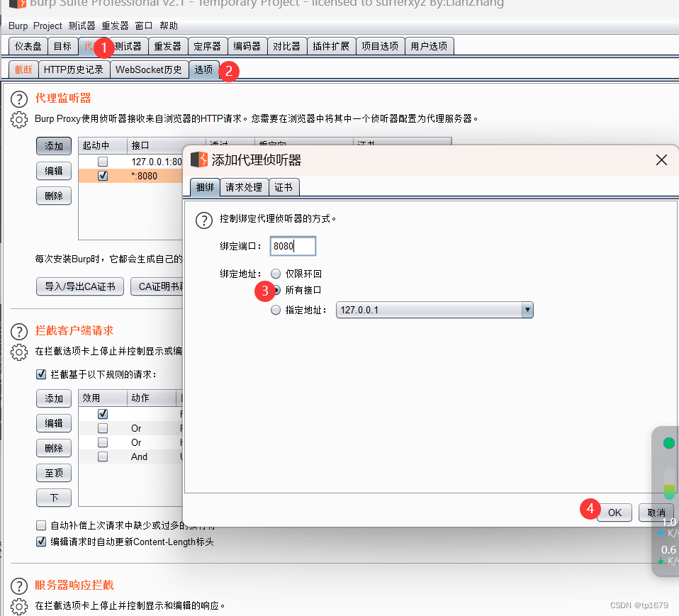Switch to the 对比器 tab
Screen dimensions: 679x616
286,46
